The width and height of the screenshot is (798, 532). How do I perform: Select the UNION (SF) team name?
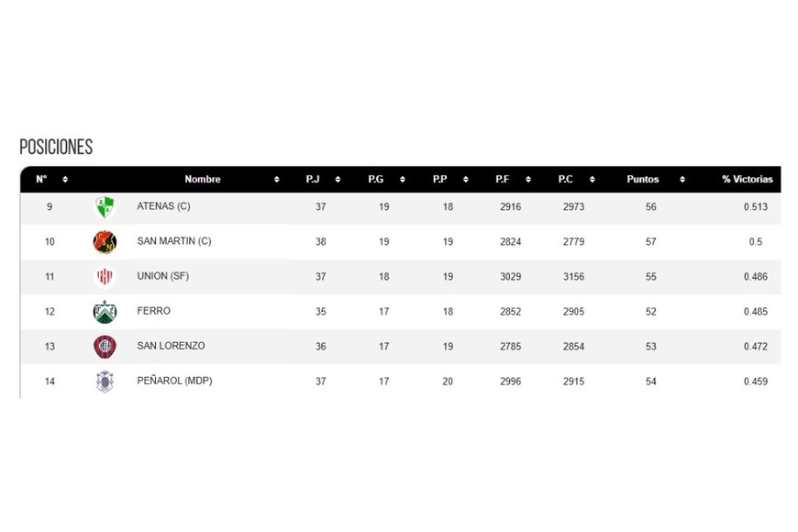point(162,276)
